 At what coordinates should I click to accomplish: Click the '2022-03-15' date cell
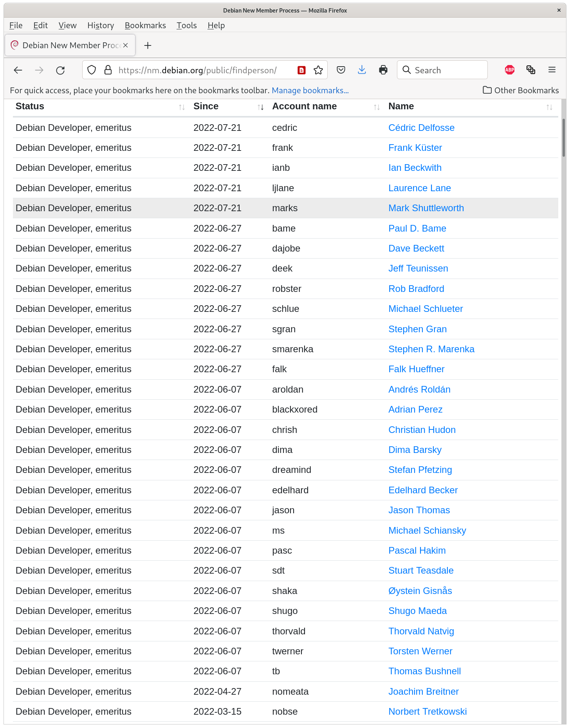(217, 712)
